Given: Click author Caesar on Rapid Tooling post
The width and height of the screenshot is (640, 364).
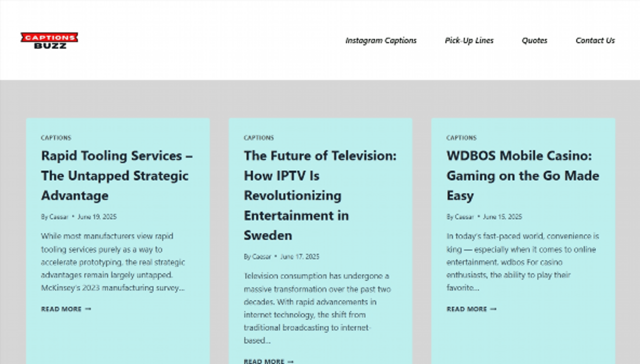Looking at the screenshot, I should point(59,217).
